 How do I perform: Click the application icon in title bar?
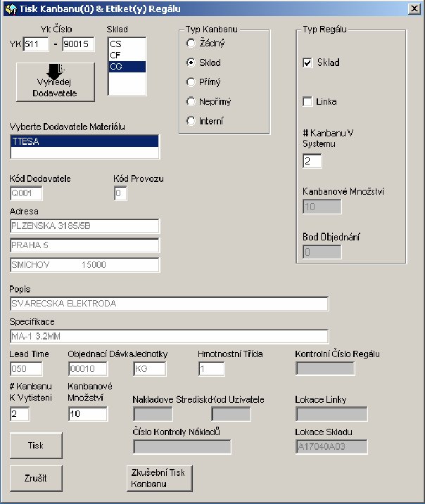[11, 8]
